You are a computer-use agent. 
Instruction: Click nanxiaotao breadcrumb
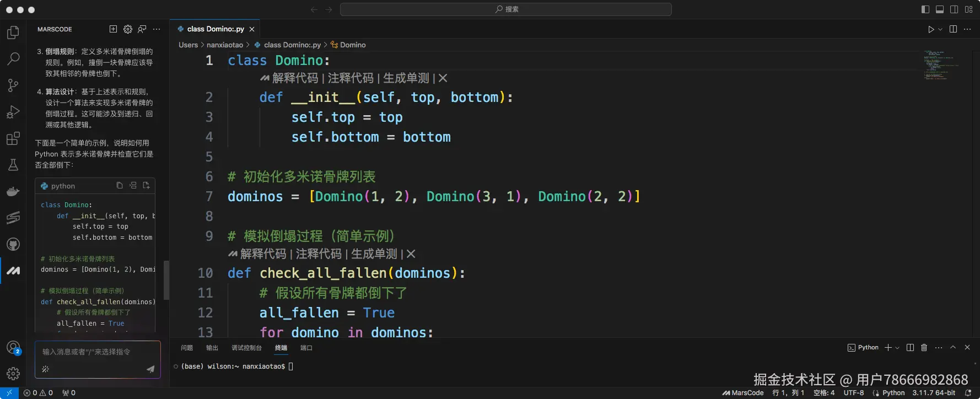point(225,45)
